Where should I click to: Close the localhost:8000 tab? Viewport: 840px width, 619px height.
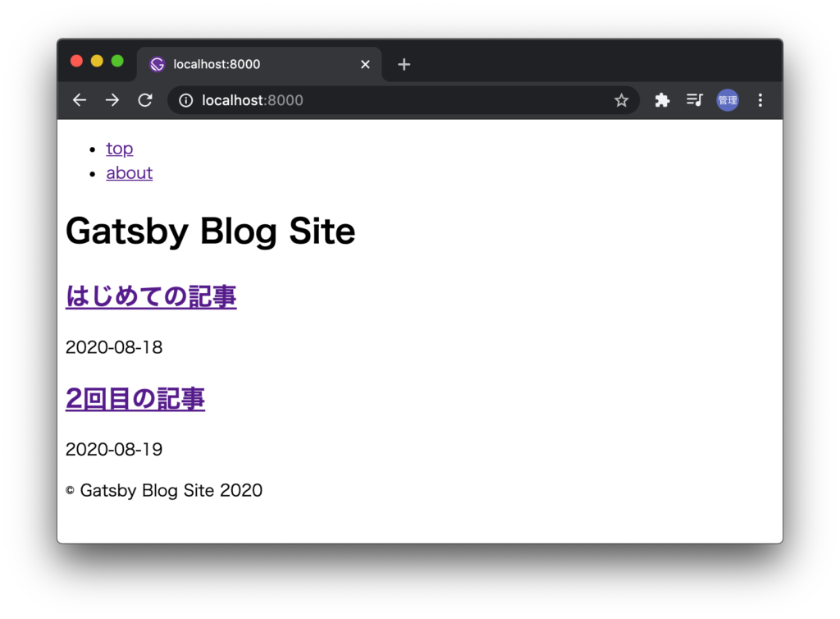[365, 64]
